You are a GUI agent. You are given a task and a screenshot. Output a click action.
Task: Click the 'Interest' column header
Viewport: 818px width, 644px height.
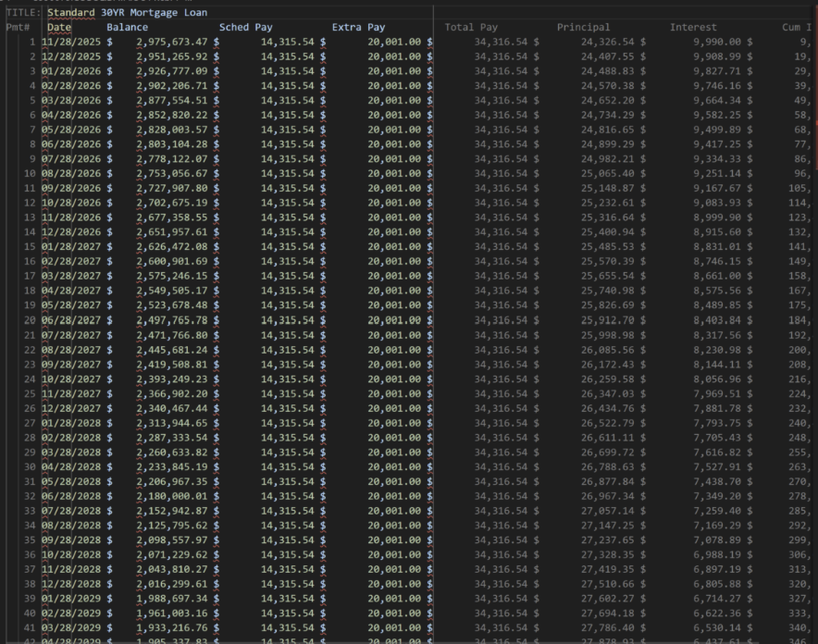tap(693, 28)
